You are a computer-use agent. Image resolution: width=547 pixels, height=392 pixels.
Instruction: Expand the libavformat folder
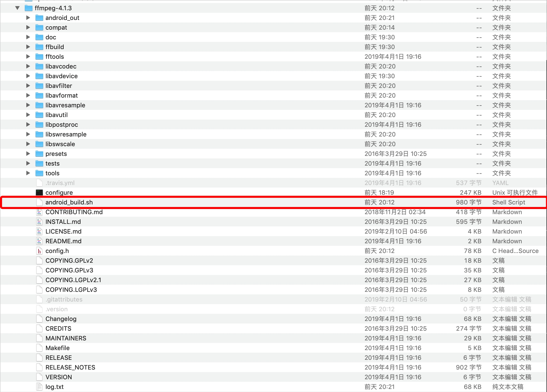(28, 95)
